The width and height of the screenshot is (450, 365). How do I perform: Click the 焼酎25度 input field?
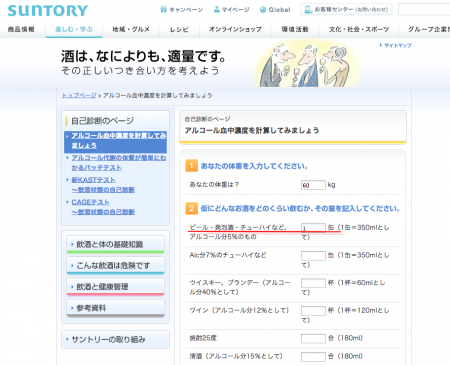[313, 339]
